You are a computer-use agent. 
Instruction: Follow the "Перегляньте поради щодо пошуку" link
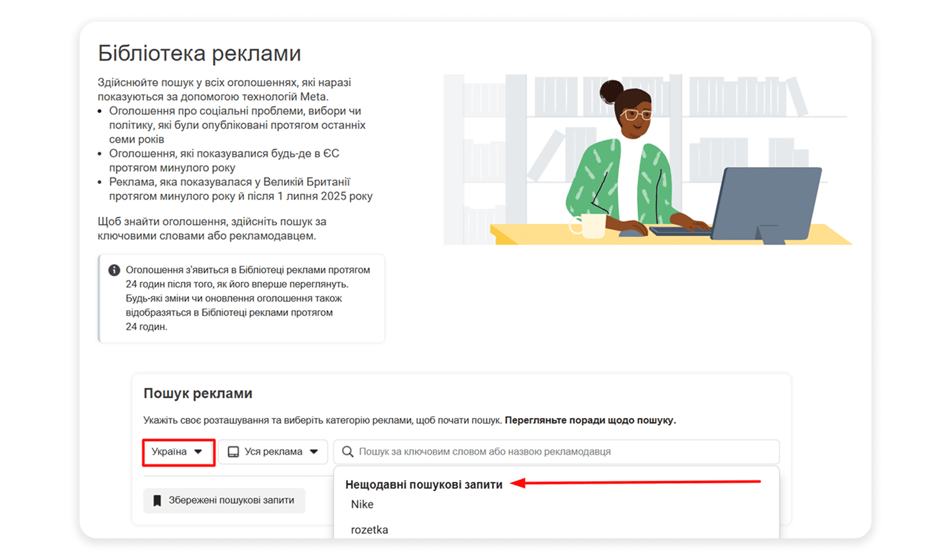coord(590,420)
